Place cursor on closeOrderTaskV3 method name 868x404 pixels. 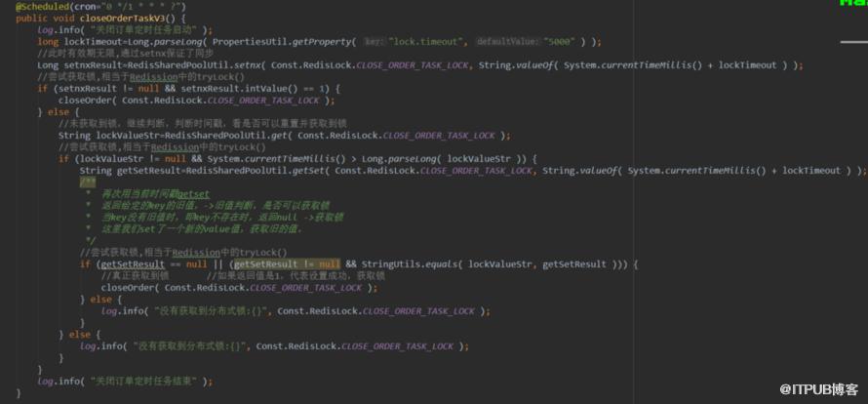pyautogui.click(x=122, y=19)
